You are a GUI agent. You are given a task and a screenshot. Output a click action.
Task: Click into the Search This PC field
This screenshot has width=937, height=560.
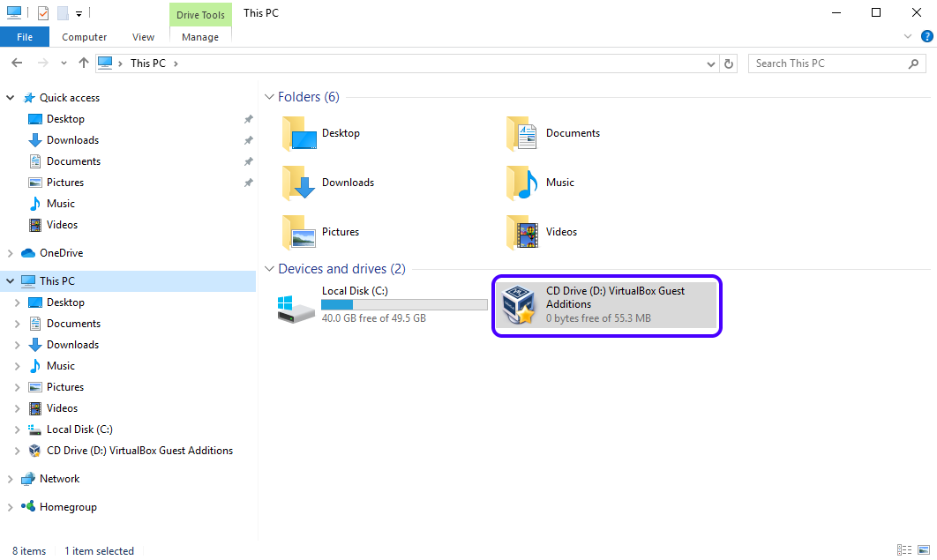coord(836,63)
